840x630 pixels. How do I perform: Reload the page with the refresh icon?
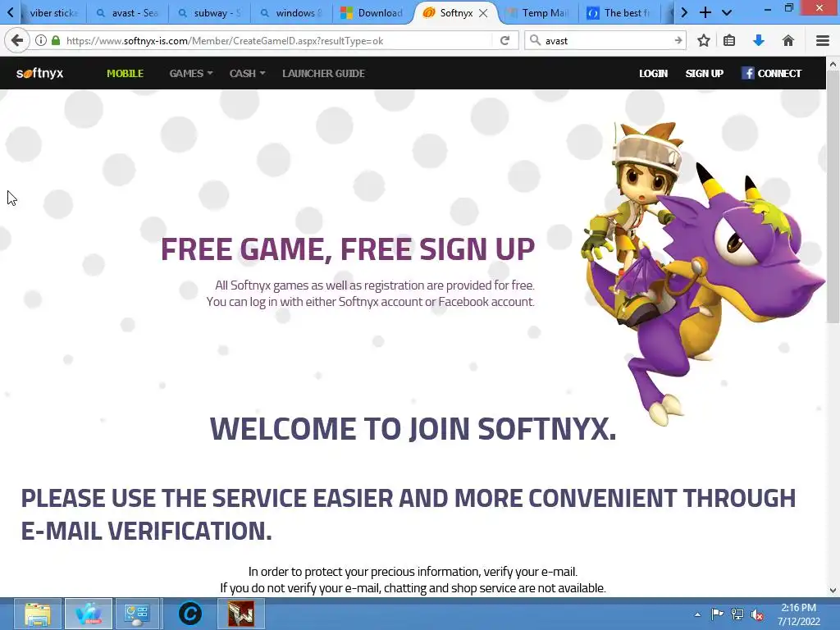504,41
